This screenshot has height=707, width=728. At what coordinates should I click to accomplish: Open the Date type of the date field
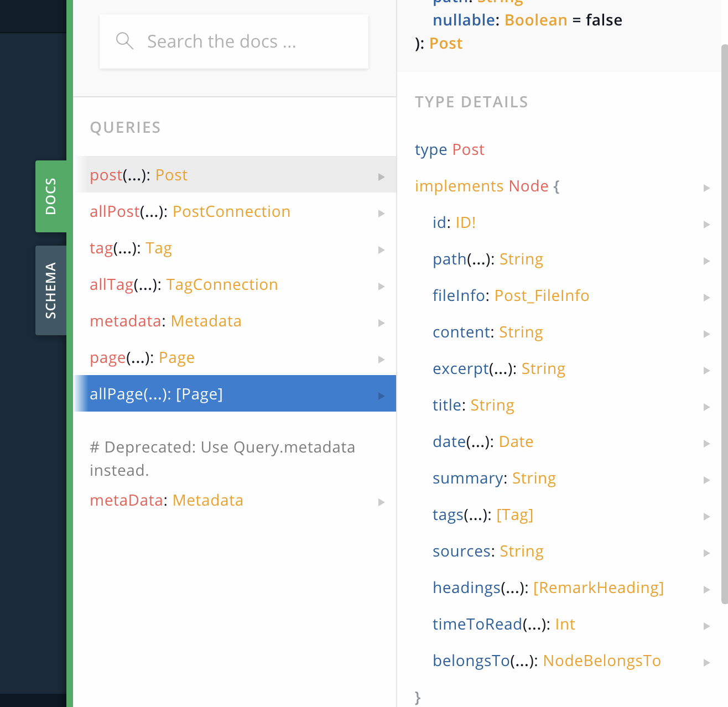click(x=516, y=441)
